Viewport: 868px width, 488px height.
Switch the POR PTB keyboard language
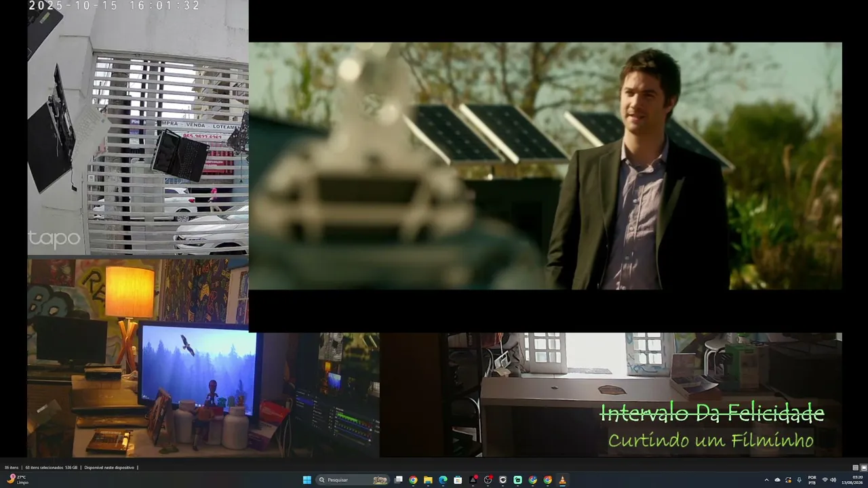point(812,480)
